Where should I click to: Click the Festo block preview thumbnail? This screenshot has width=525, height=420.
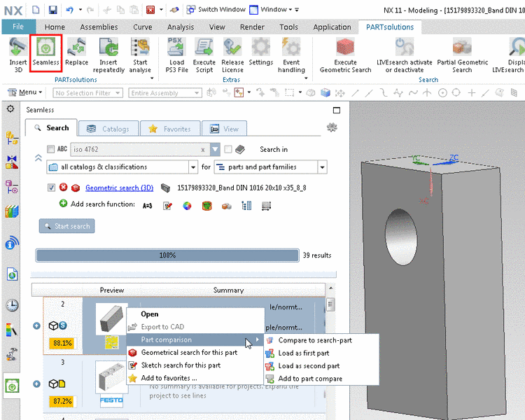tap(111, 377)
